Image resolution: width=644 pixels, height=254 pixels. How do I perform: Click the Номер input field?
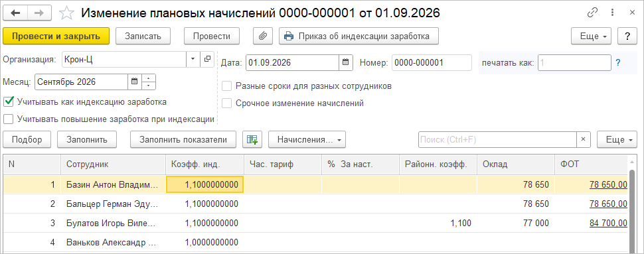point(432,63)
